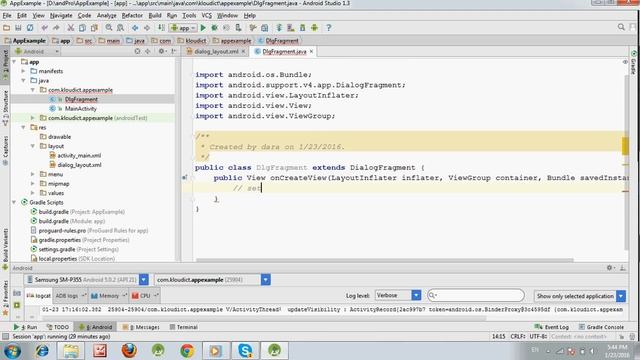Click Save All in the toolbar
Screen dimensions: 640x360
18,28
